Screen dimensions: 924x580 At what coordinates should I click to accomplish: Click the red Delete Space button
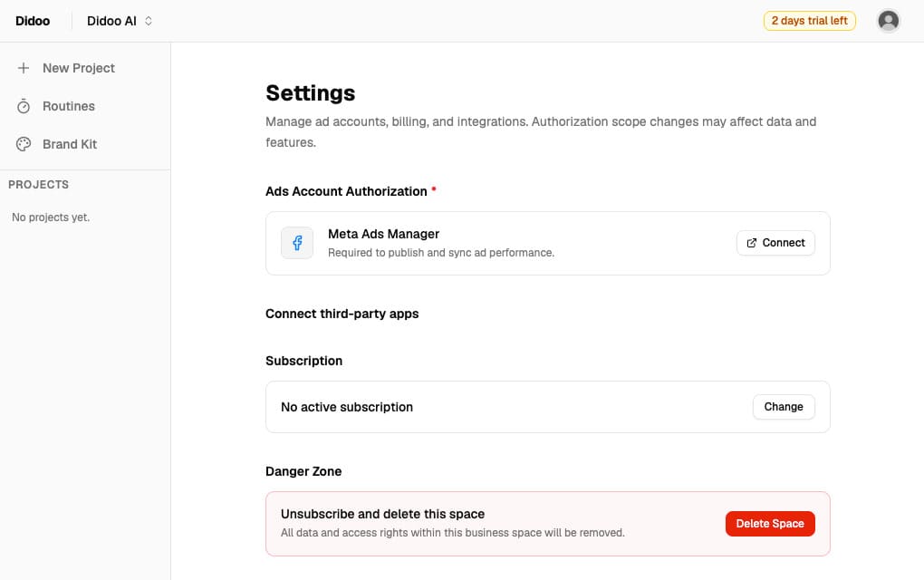770,524
